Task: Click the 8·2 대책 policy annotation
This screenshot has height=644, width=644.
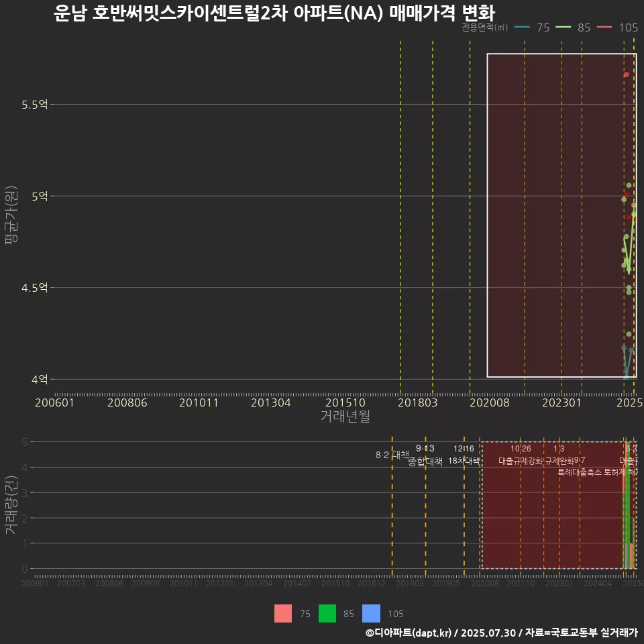Action: coord(392,455)
